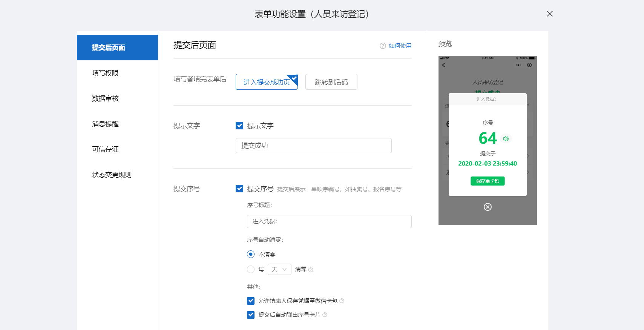Select the 每…清零 radio button
This screenshot has width=644, height=330.
pos(251,269)
